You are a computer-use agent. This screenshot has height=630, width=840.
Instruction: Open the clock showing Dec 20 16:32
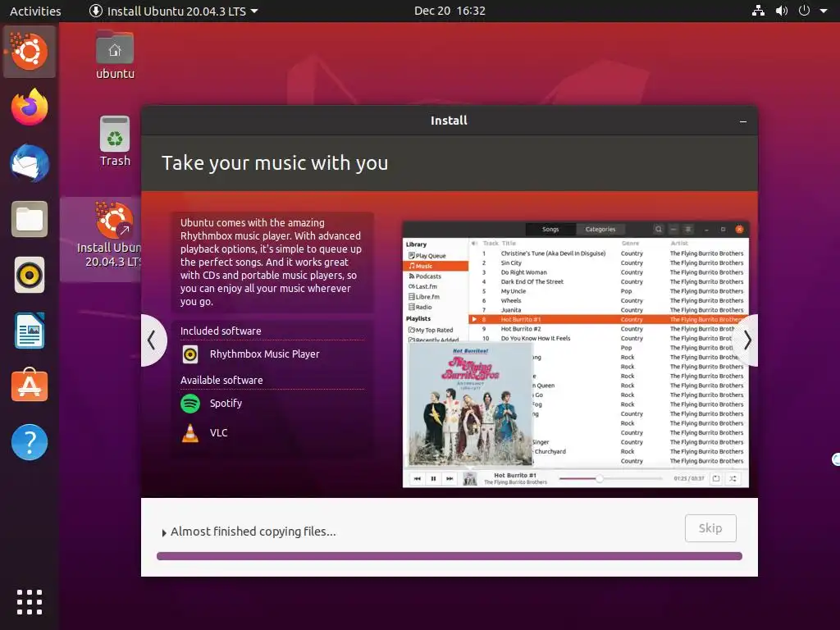(x=450, y=11)
